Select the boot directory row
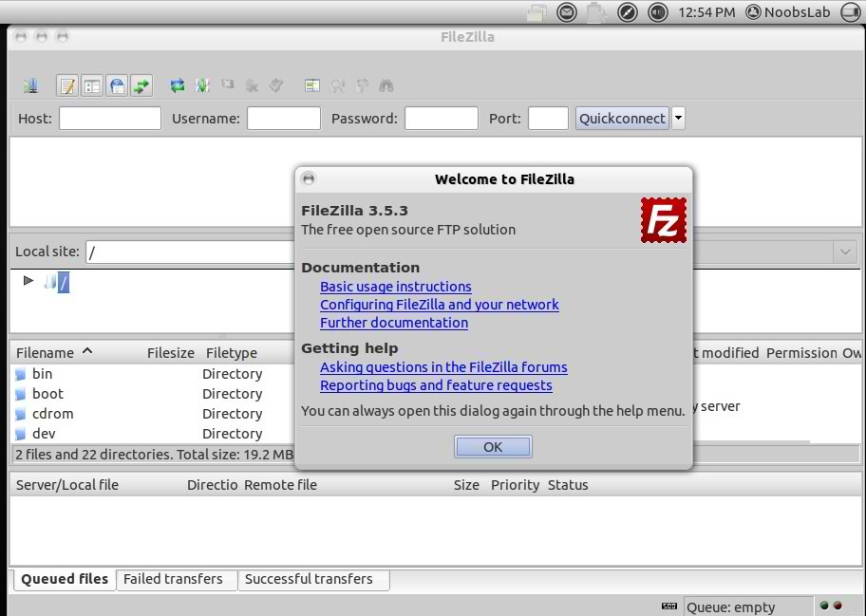 point(153,394)
